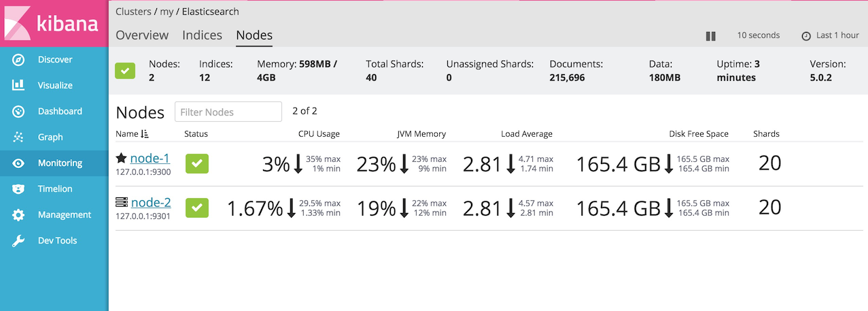The image size is (868, 311).
Task: Open Management gear icon
Action: point(18,215)
